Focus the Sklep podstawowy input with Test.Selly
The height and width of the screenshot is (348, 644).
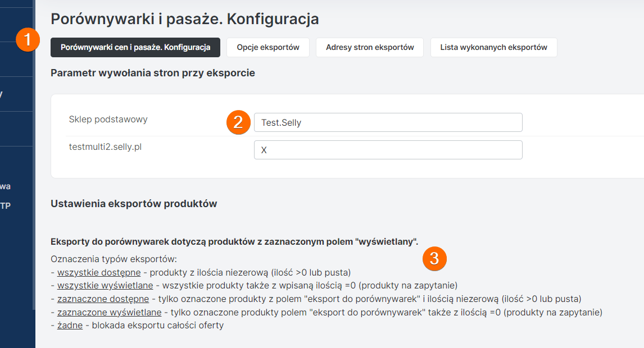click(x=388, y=122)
